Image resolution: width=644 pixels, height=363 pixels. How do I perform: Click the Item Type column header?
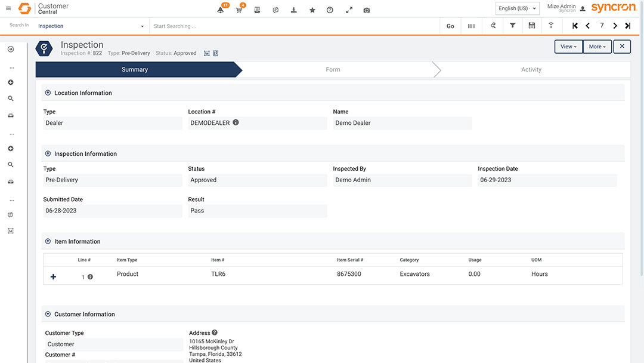[x=127, y=260]
